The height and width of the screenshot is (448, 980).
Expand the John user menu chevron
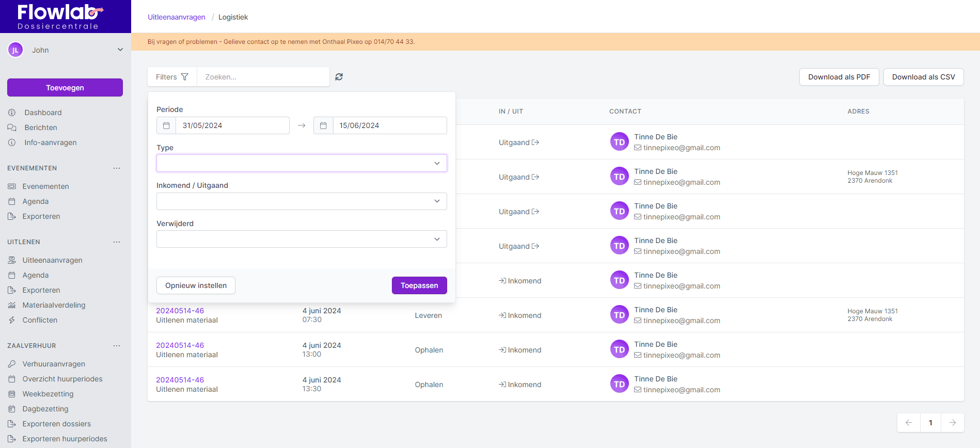coord(120,50)
